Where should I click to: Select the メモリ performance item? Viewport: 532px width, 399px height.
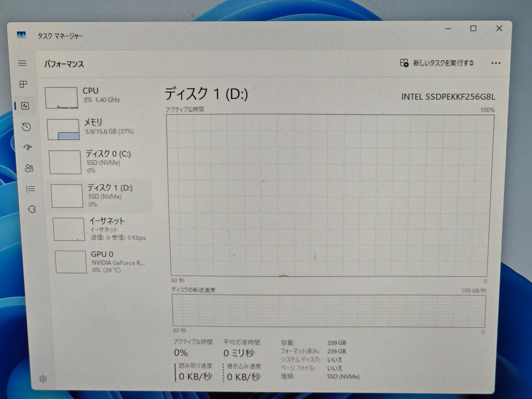point(99,129)
